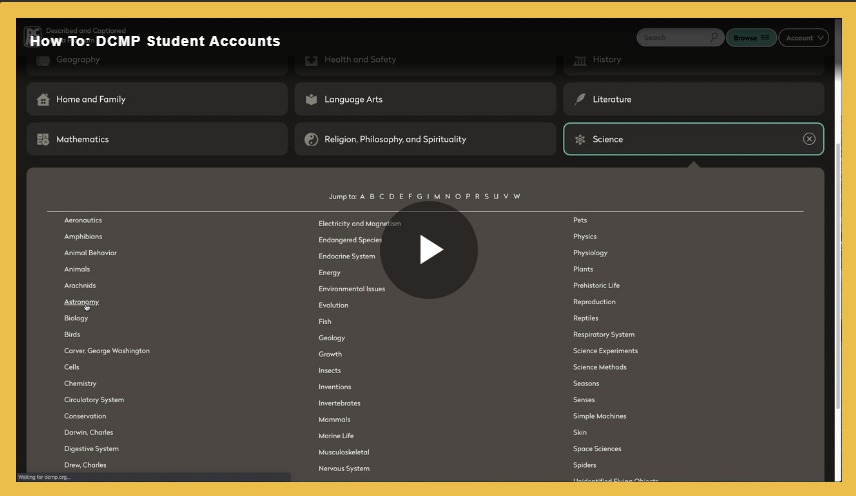
Task: Open the Darwin, Charles topic
Action: [x=88, y=433]
